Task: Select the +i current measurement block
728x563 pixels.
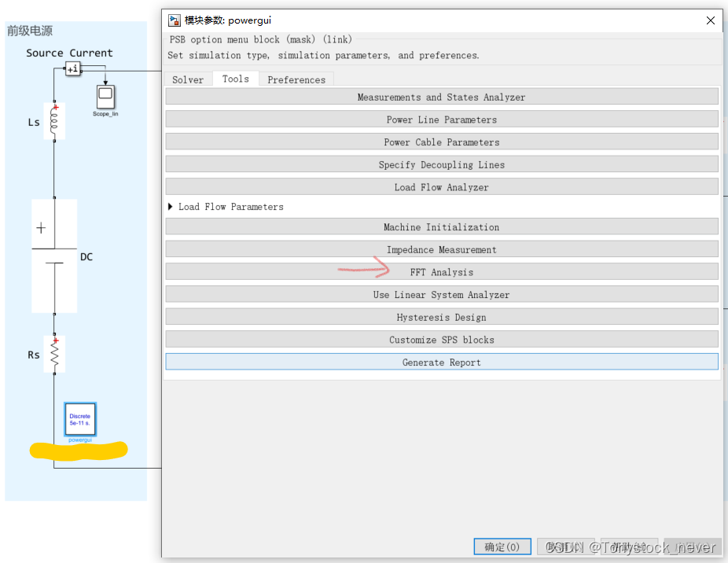Action: (x=73, y=68)
